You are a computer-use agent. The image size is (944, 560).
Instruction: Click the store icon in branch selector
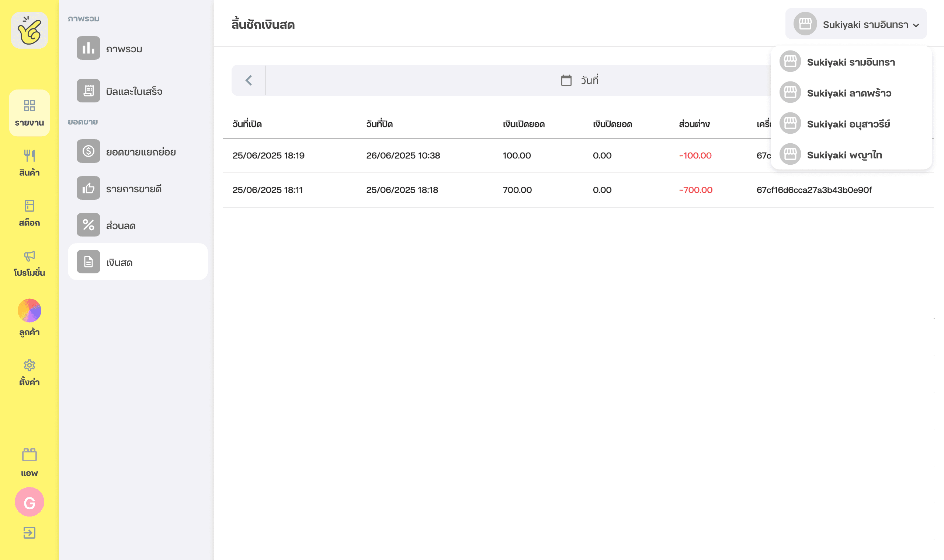click(805, 24)
